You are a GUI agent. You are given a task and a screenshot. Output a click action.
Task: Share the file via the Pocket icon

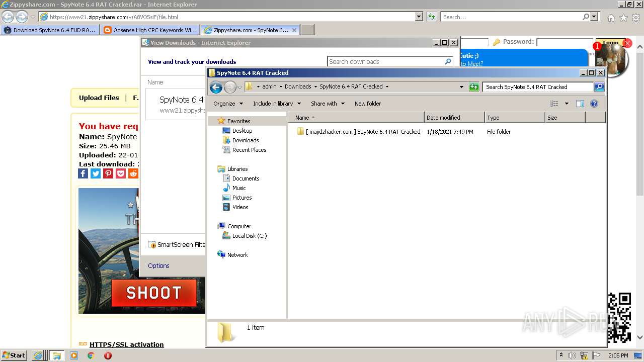[x=121, y=173]
